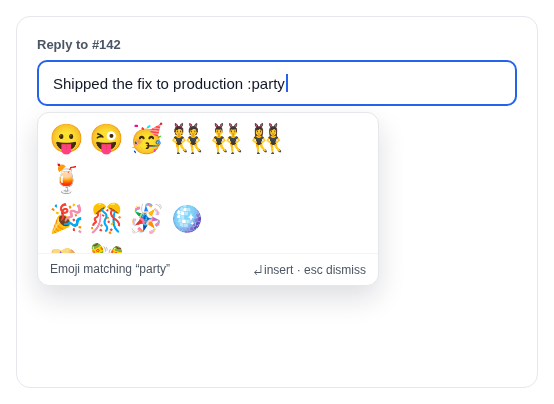Viewport: 554px width, 404px height.
Task: Click the 'Reply to #142' label
Action: 79,45
